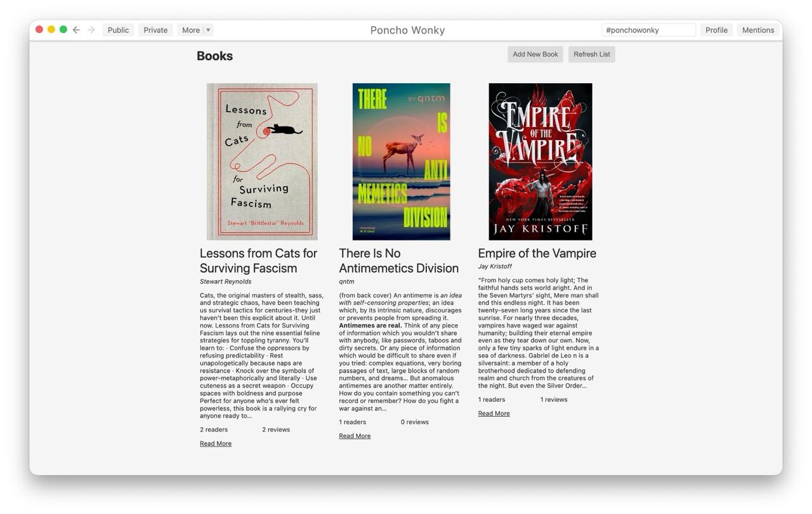
Task: Click the Empire of the Vampire cover
Action: (x=540, y=161)
